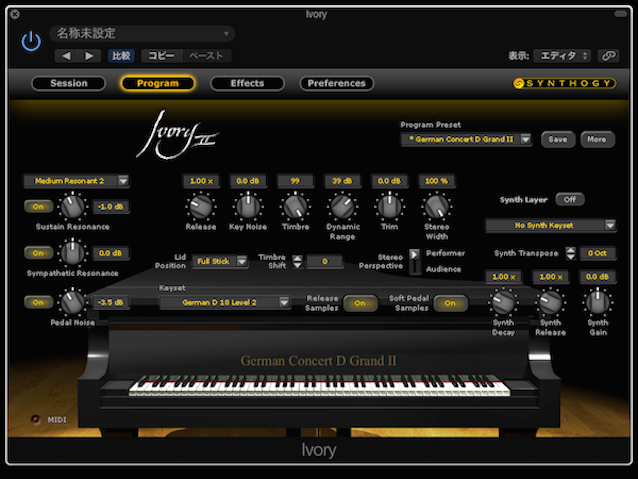638x479 pixels.
Task: Click the Timbre Shift stepper arrows
Action: [x=297, y=261]
